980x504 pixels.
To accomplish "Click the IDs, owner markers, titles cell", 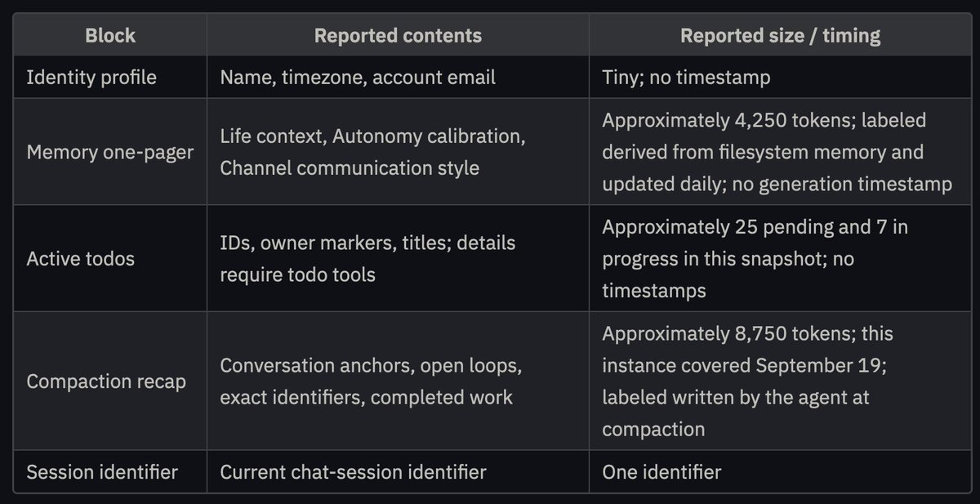I will pyautogui.click(x=398, y=258).
